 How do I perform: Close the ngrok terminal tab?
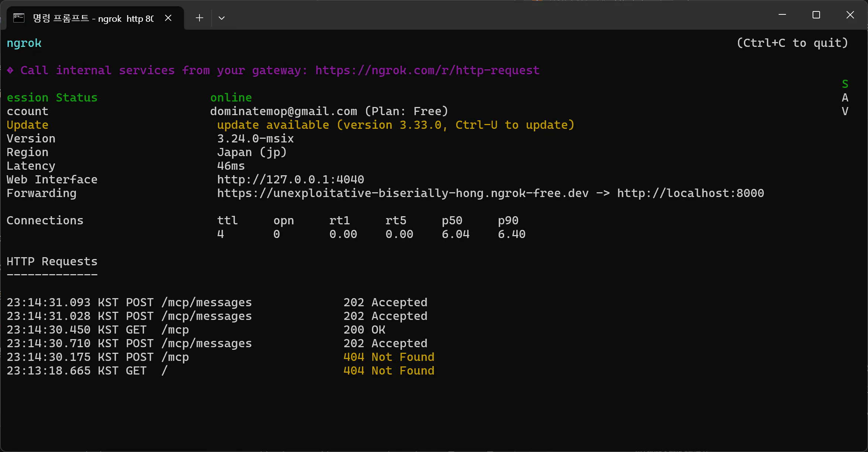[x=168, y=18]
